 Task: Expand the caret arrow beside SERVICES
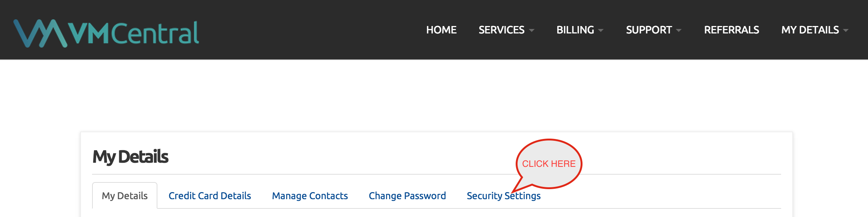pos(532,30)
